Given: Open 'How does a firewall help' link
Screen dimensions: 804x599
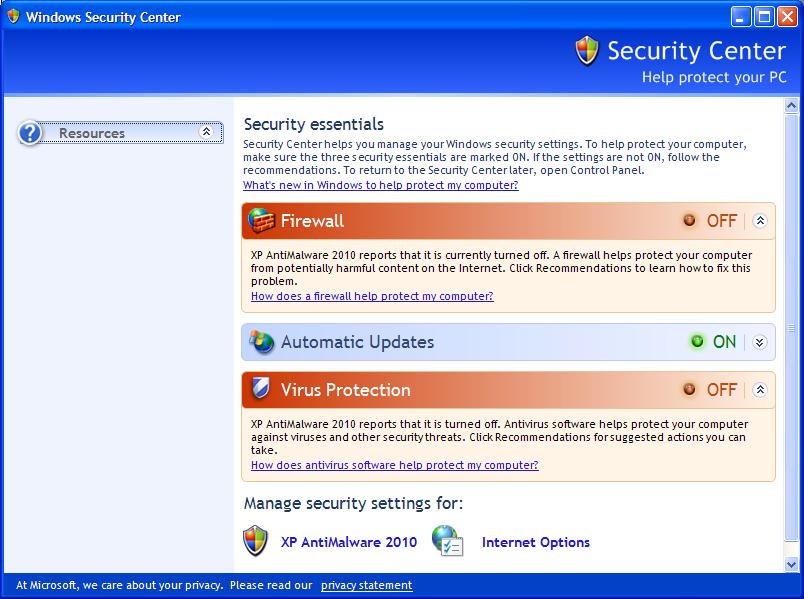Looking at the screenshot, I should point(372,296).
